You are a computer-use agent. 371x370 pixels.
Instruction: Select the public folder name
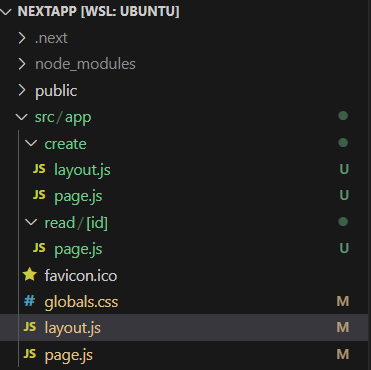[56, 91]
